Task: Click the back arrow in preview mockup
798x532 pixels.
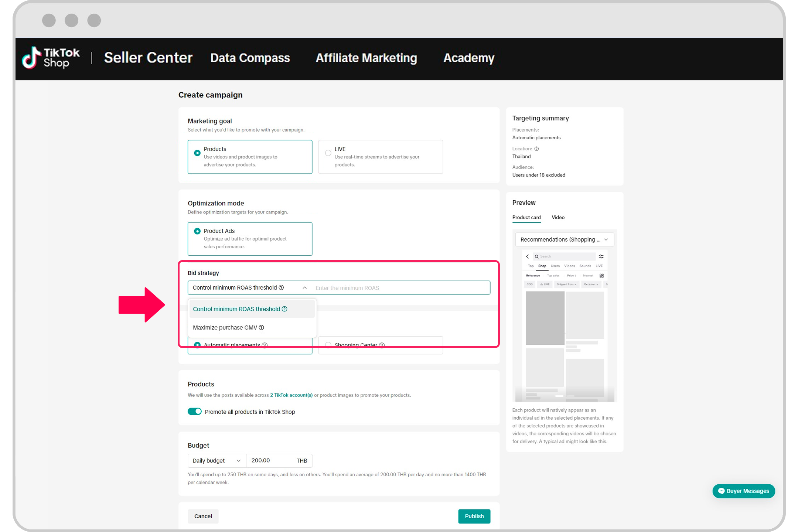Action: pyautogui.click(x=528, y=256)
